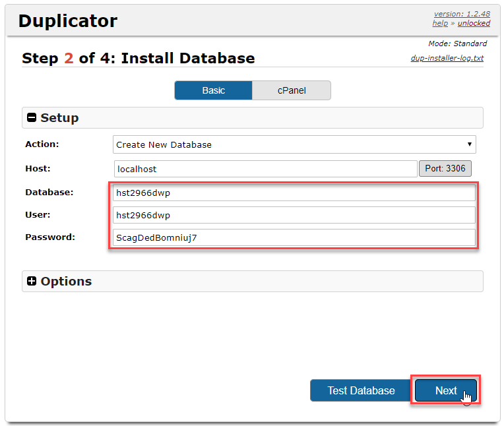This screenshot has width=504, height=426.
Task: Click the Password input field
Action: (294, 238)
